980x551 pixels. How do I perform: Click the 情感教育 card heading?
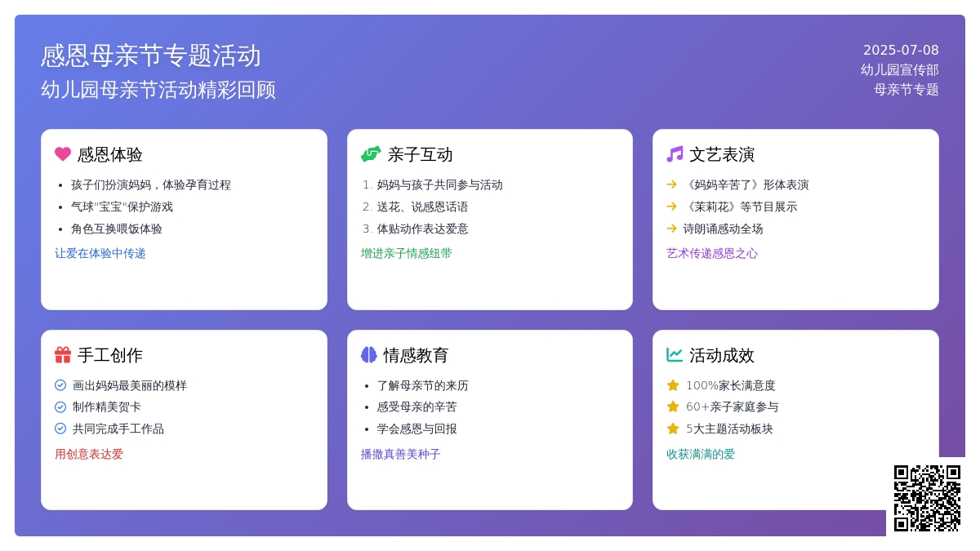pos(416,355)
